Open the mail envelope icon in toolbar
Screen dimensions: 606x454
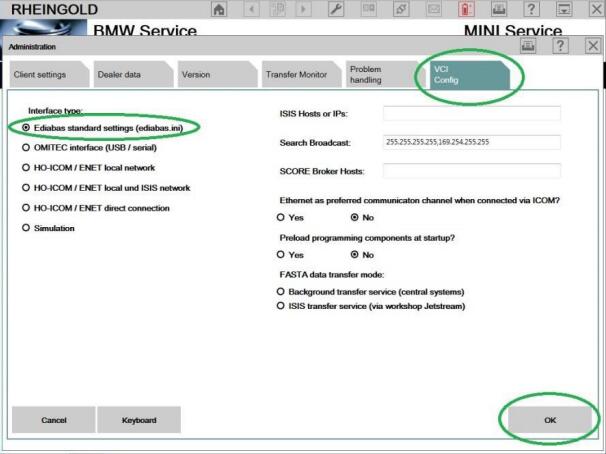point(434,9)
